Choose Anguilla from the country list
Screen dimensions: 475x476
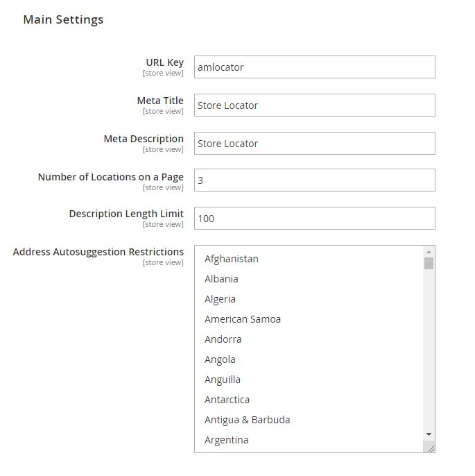[223, 380]
